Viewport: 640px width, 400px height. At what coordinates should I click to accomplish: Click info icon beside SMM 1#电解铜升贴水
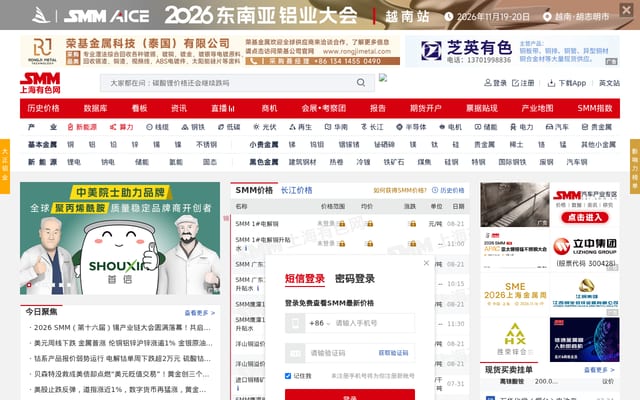point(246,248)
